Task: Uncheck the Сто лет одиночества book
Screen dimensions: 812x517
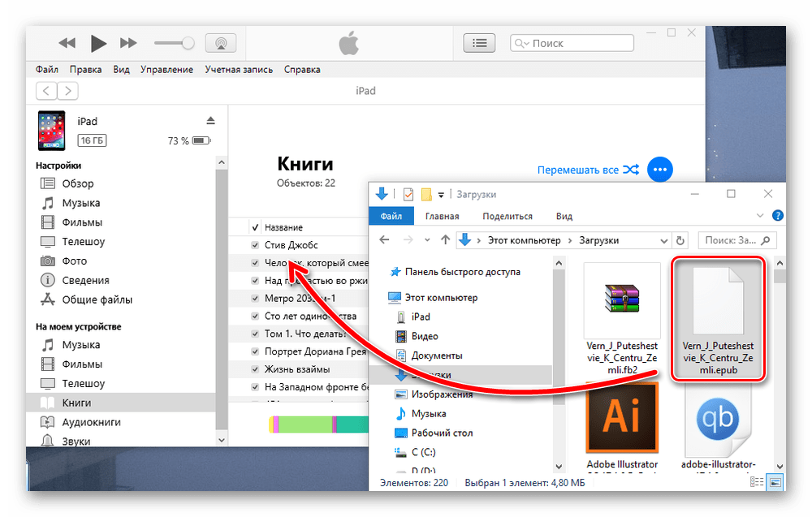Action: point(255,316)
